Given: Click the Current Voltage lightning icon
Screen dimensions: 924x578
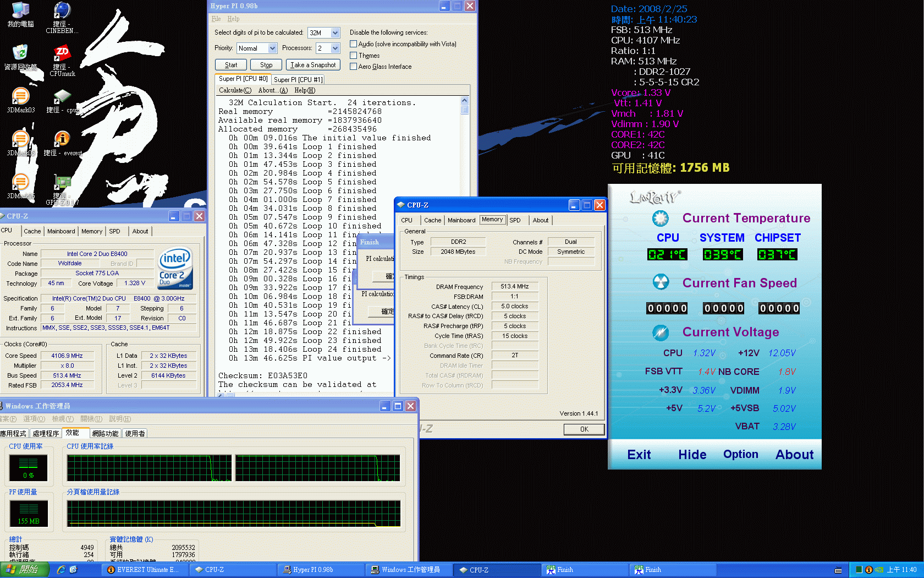Looking at the screenshot, I should pos(660,332).
